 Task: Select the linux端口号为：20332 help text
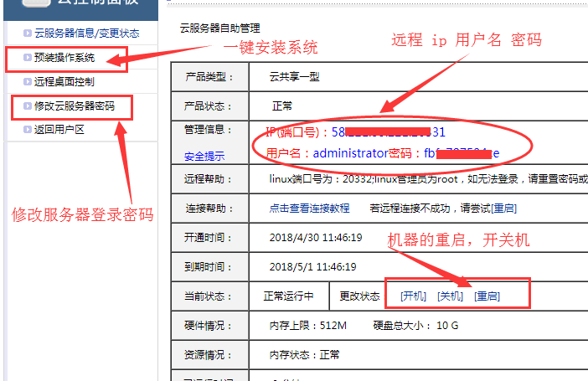coord(321,179)
